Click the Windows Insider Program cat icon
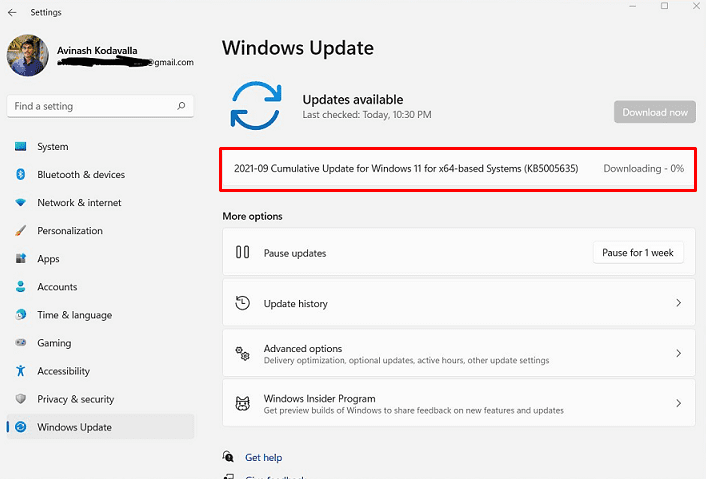The width and height of the screenshot is (706, 479). tap(242, 403)
